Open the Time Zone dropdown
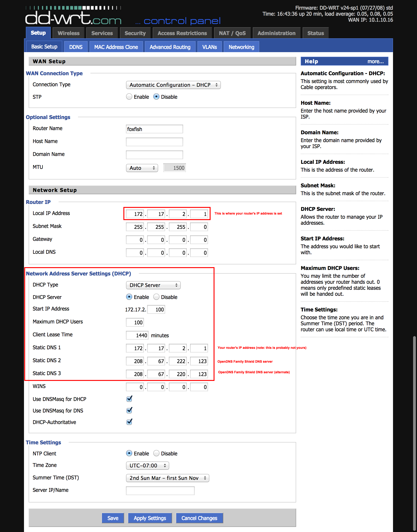This screenshot has width=417, height=532. 147,466
